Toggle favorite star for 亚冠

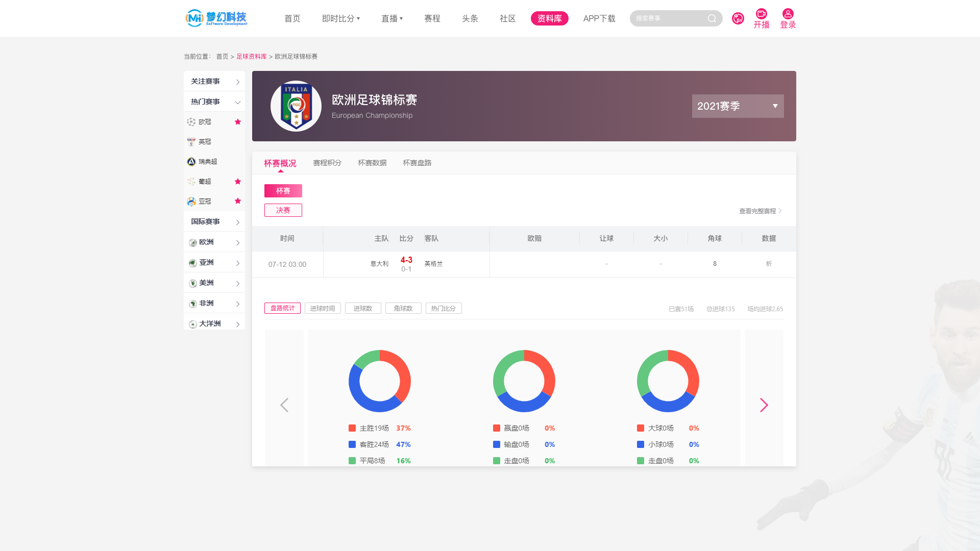[x=238, y=201]
